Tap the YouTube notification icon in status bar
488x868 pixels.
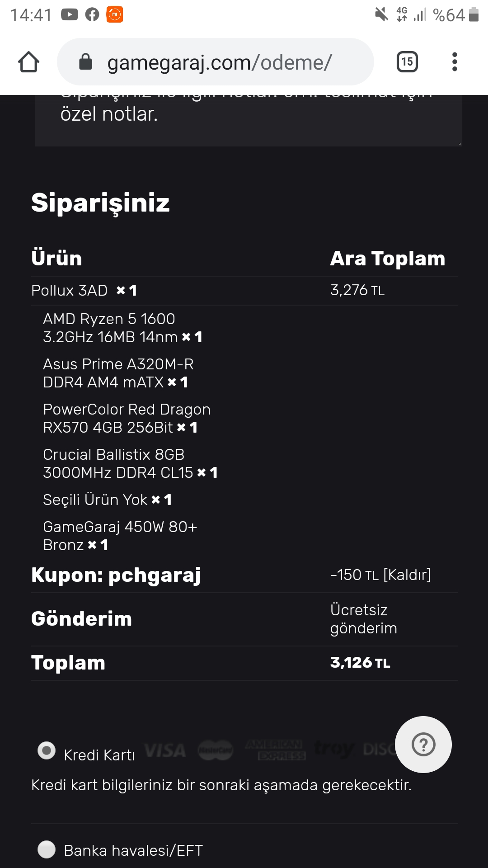(x=69, y=15)
